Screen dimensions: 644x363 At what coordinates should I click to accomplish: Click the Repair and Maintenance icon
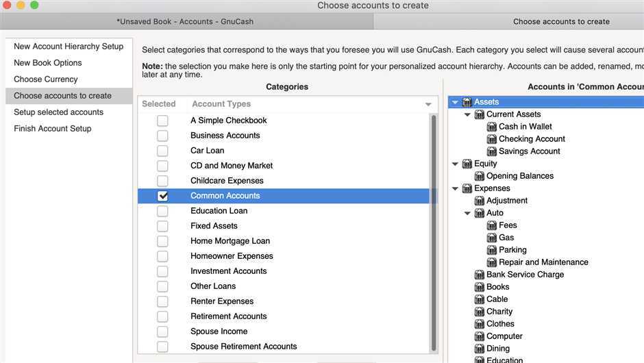(492, 262)
